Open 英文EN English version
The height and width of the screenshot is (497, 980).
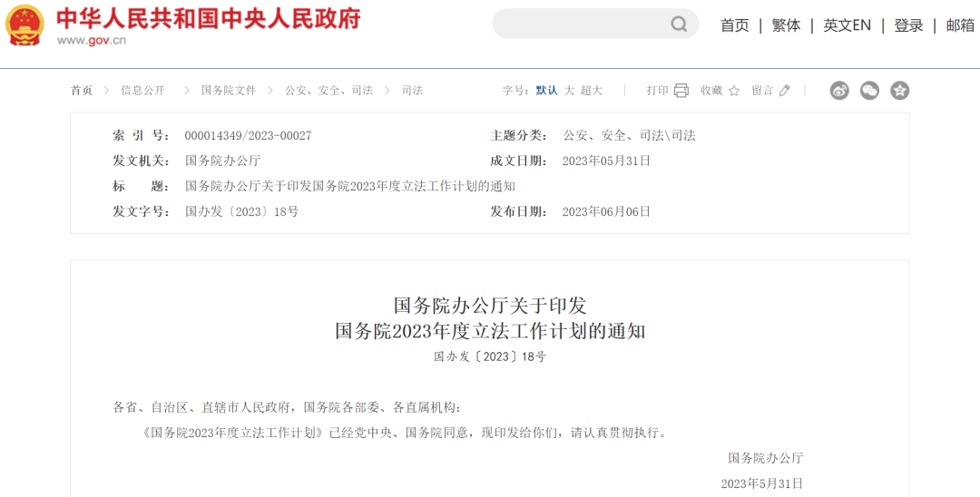click(x=847, y=25)
